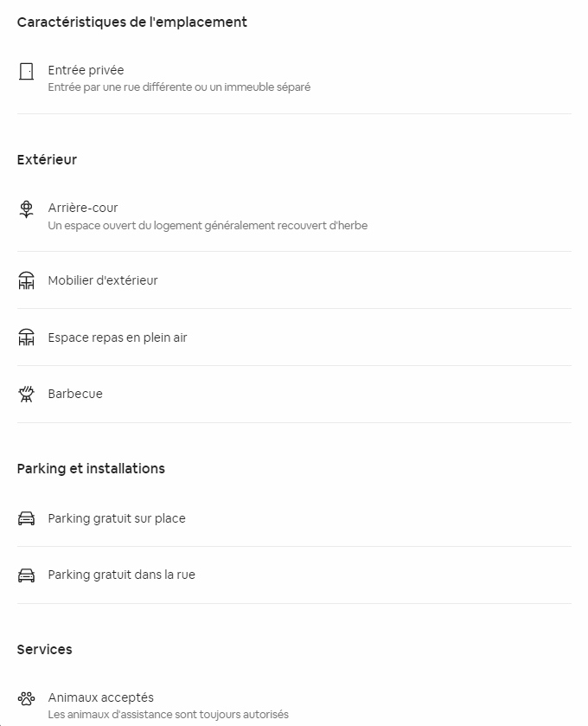
Task: Click the Services section heading
Action: click(x=45, y=649)
